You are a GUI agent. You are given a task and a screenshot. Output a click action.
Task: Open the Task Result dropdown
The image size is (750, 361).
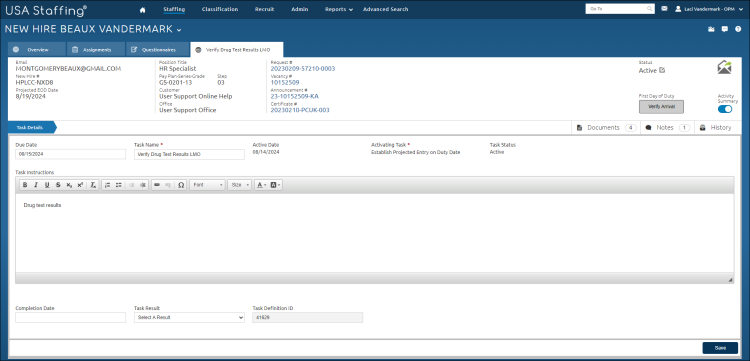(x=189, y=317)
